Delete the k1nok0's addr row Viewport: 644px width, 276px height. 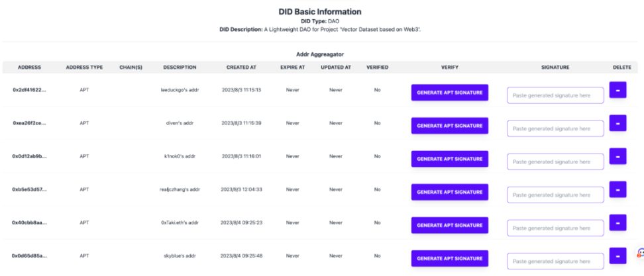pyautogui.click(x=617, y=156)
